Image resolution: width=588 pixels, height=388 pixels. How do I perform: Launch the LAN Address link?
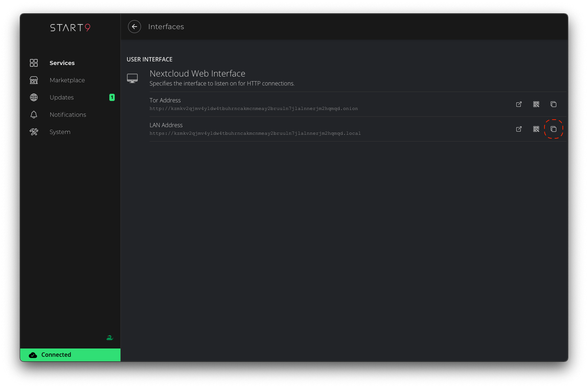(x=519, y=129)
